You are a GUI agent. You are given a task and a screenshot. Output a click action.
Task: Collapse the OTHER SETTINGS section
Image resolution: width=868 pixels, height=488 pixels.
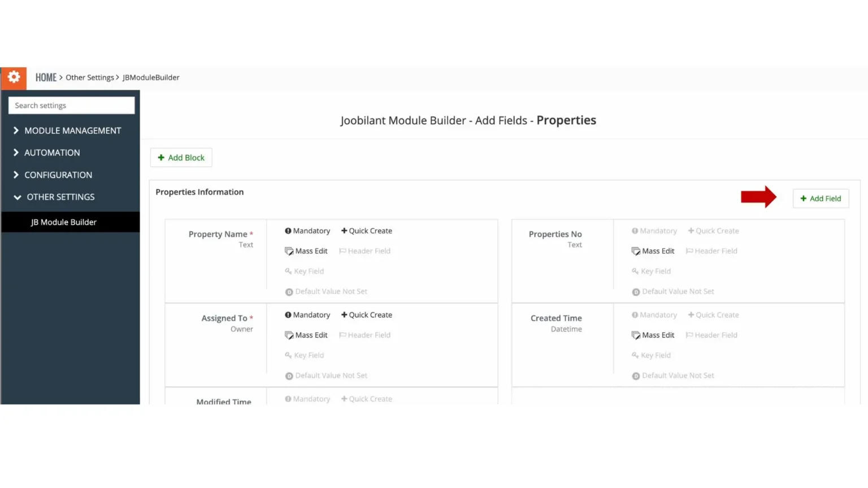(x=60, y=197)
